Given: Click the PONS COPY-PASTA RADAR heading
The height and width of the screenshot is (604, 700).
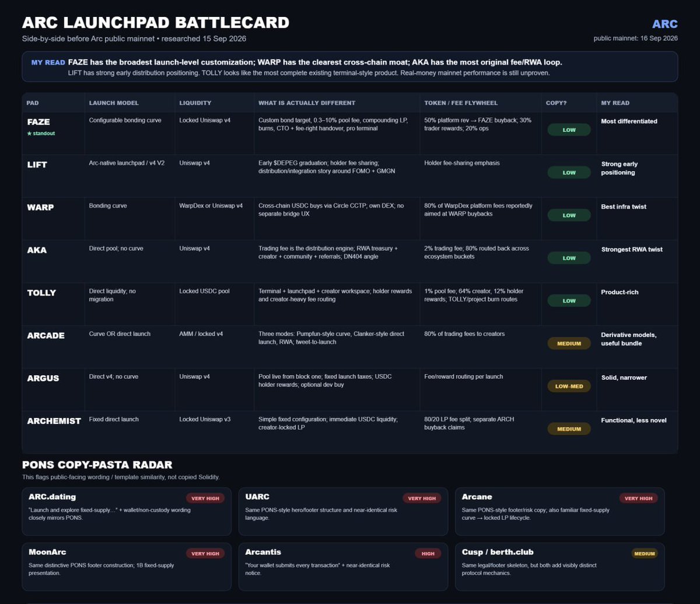Looking at the screenshot, I should [97, 465].
